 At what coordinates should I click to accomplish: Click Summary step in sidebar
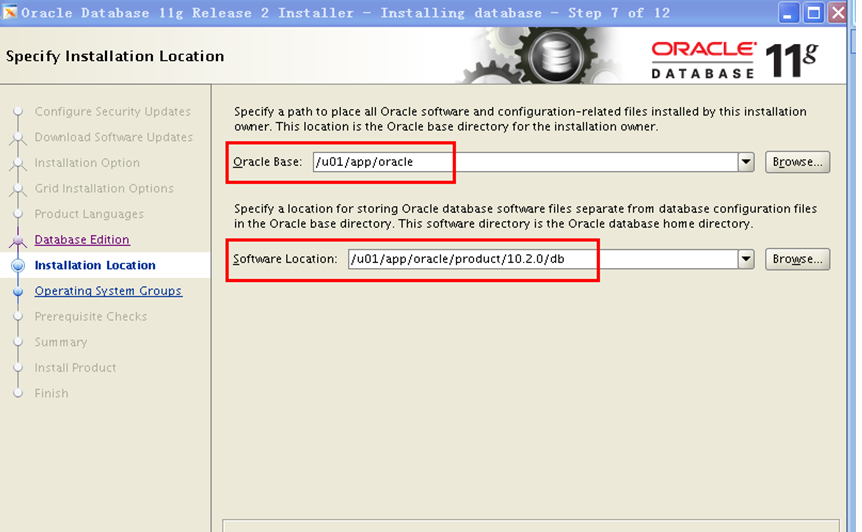click(x=61, y=342)
